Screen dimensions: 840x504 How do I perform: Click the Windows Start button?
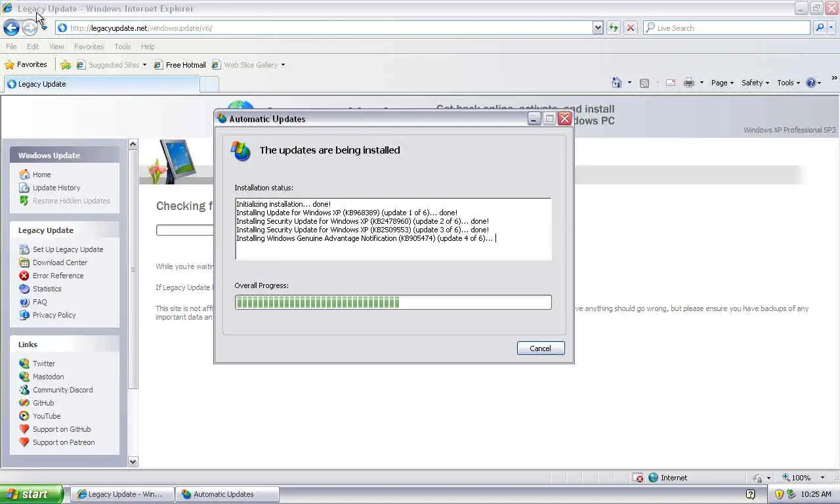[x=31, y=494]
